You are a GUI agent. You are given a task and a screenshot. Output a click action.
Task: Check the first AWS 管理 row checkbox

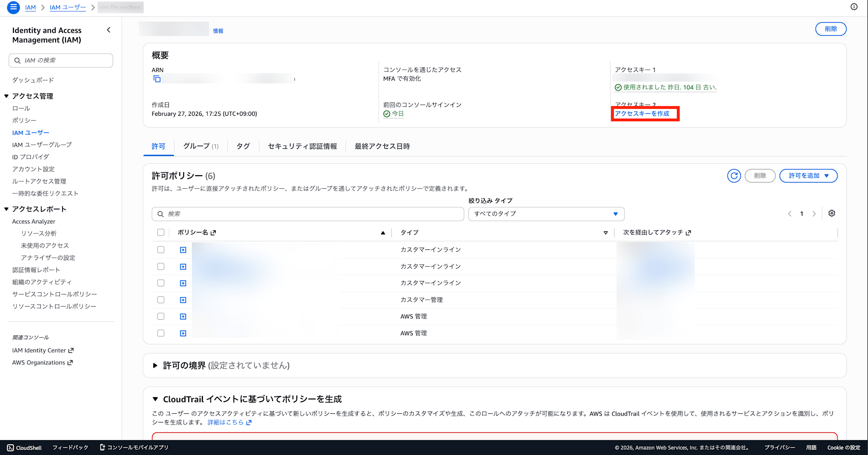[161, 316]
